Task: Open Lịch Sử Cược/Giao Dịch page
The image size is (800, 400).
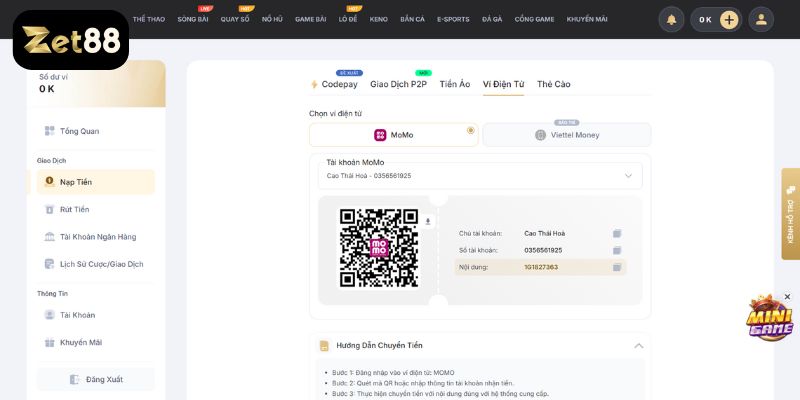Action: click(x=96, y=264)
